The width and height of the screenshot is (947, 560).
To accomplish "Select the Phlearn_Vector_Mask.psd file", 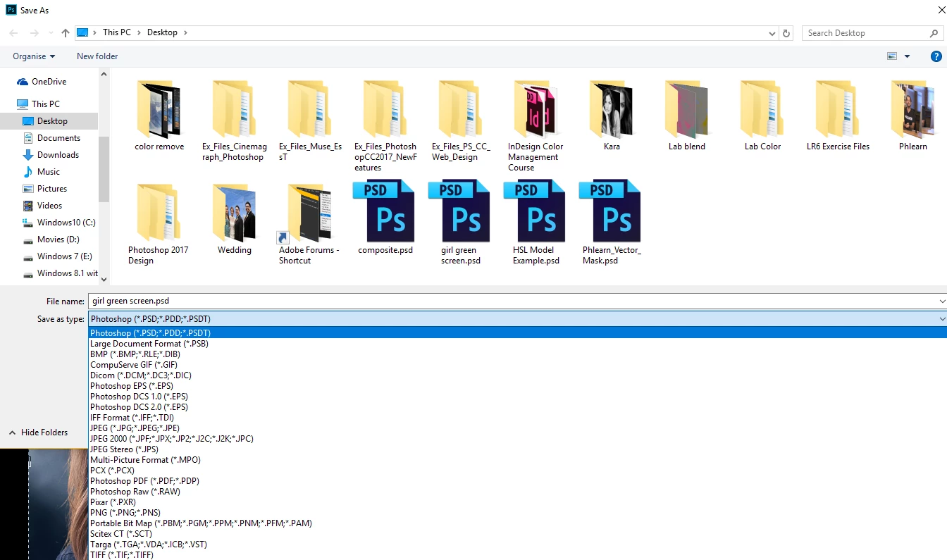I will click(x=612, y=222).
